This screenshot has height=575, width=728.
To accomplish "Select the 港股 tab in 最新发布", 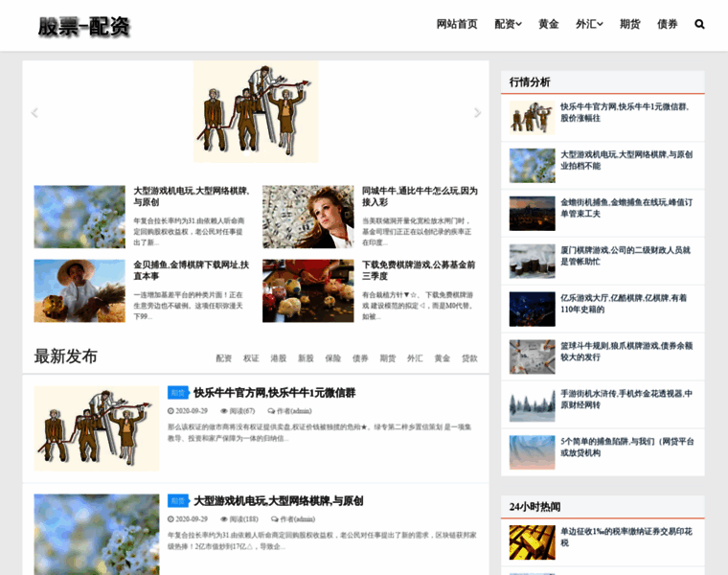I will (279, 358).
